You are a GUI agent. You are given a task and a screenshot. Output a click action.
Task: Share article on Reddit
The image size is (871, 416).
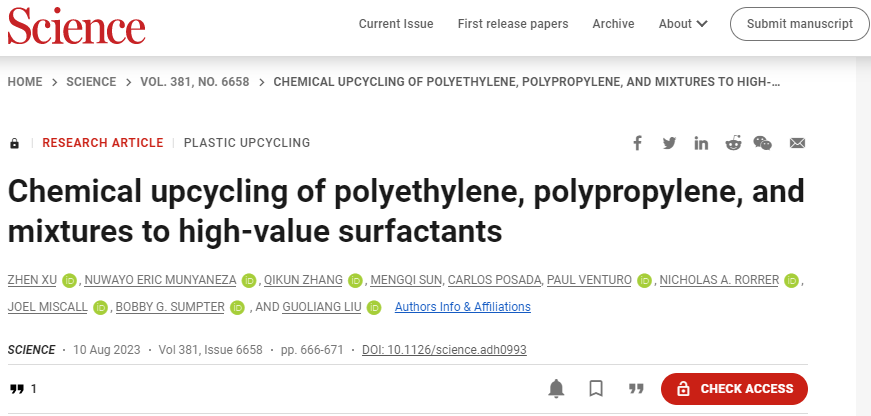click(x=733, y=143)
